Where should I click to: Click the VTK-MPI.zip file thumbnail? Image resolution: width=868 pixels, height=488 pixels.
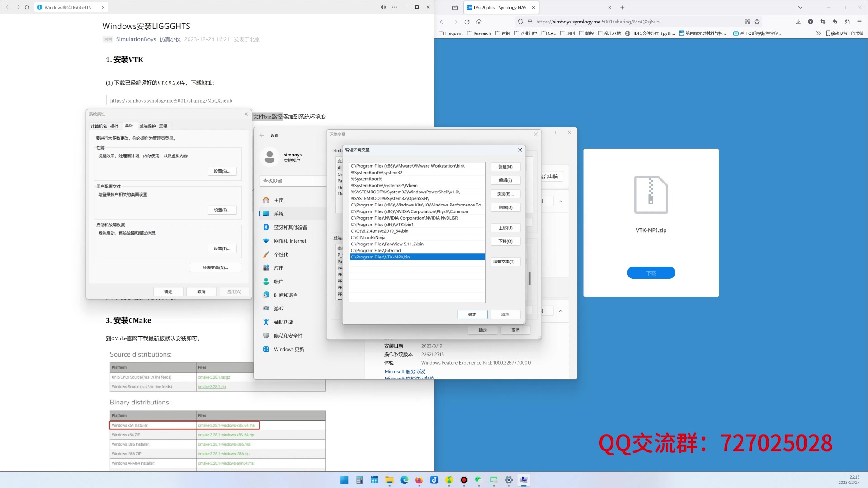tap(651, 195)
